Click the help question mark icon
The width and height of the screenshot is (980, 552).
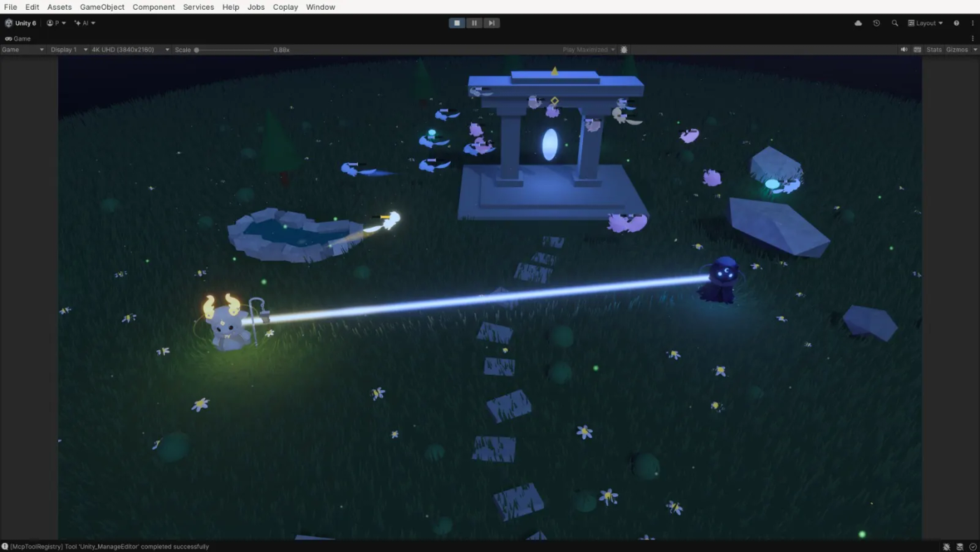tap(956, 23)
